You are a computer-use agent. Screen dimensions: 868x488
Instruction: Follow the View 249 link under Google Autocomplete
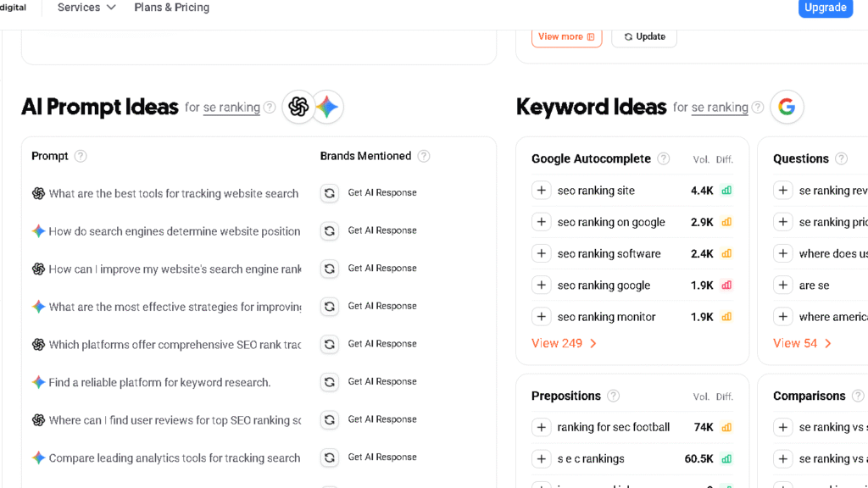558,343
